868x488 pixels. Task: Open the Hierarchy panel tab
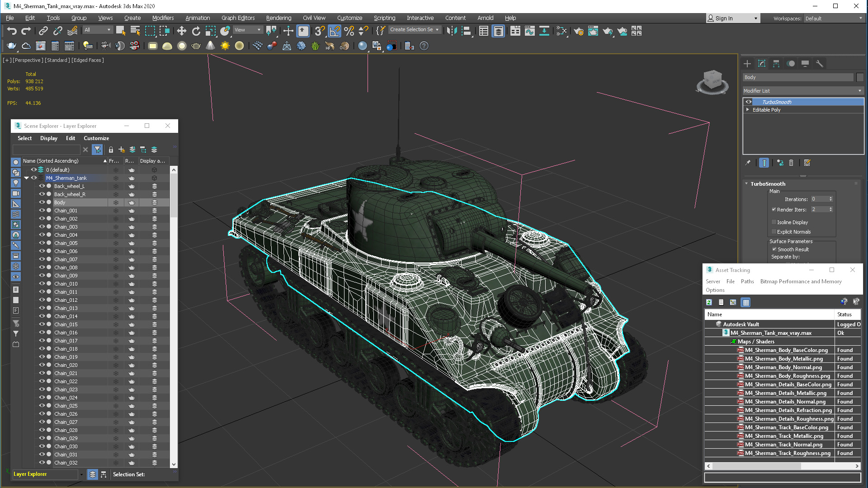click(776, 64)
